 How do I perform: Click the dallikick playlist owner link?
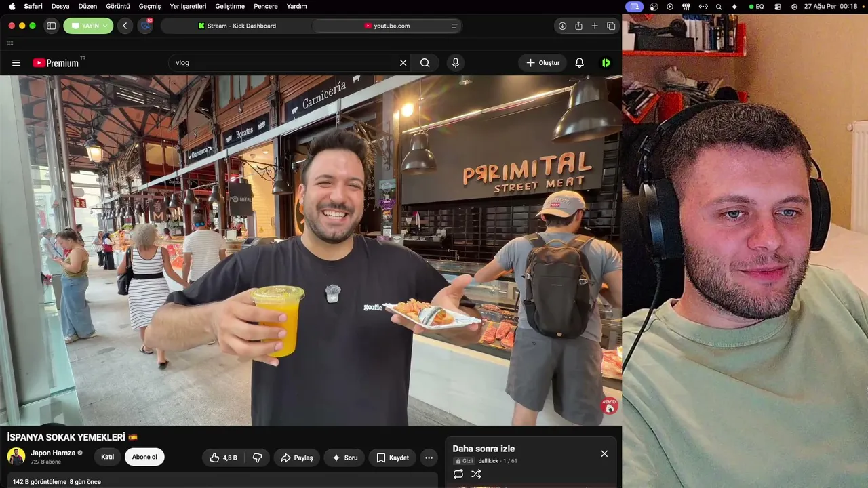point(488,461)
